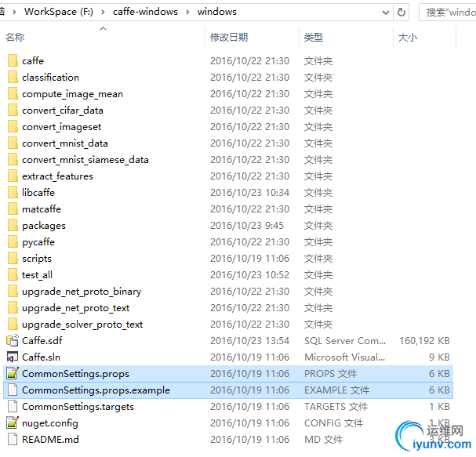
Task: Select the convert_imageset folder icon
Action: (13, 126)
